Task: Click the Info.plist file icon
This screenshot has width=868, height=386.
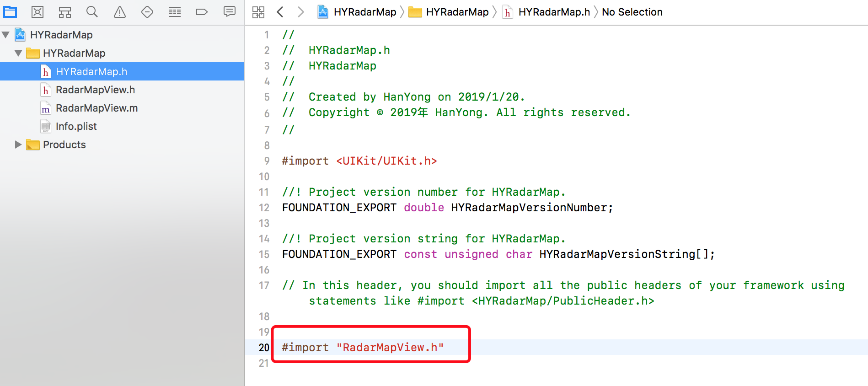Action: (x=46, y=127)
